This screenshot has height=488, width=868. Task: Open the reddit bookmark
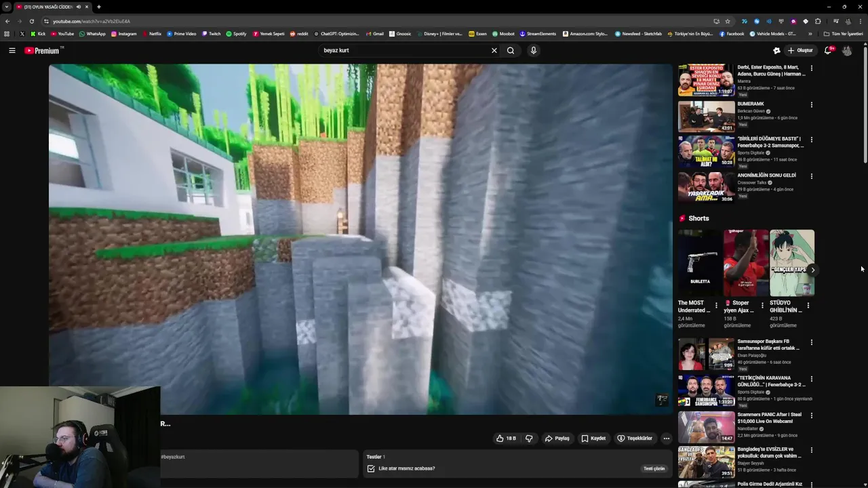tap(298, 33)
